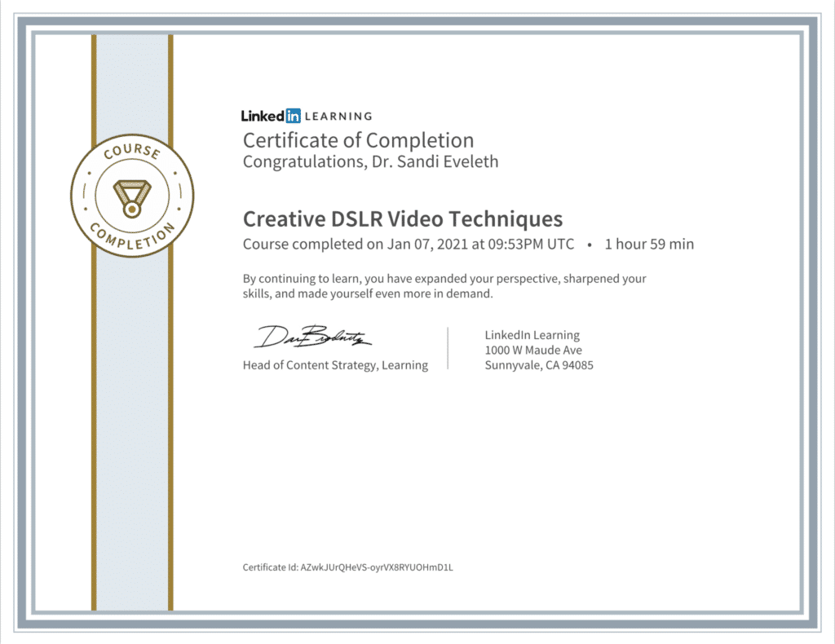Click the encouragement paragraph about expanding perspective
Image resolution: width=835 pixels, height=644 pixels.
pyautogui.click(x=444, y=285)
